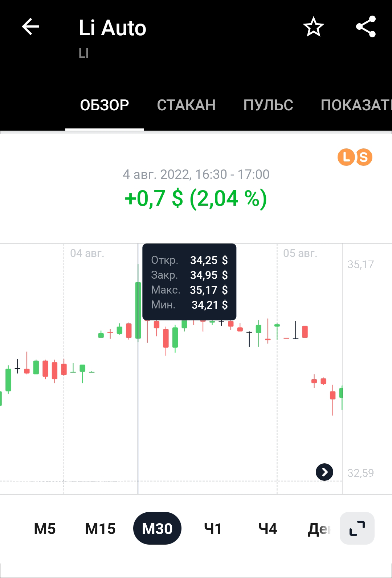The width and height of the screenshot is (392, 578).
Task: Tap the tall green selected candle
Action: point(138,310)
